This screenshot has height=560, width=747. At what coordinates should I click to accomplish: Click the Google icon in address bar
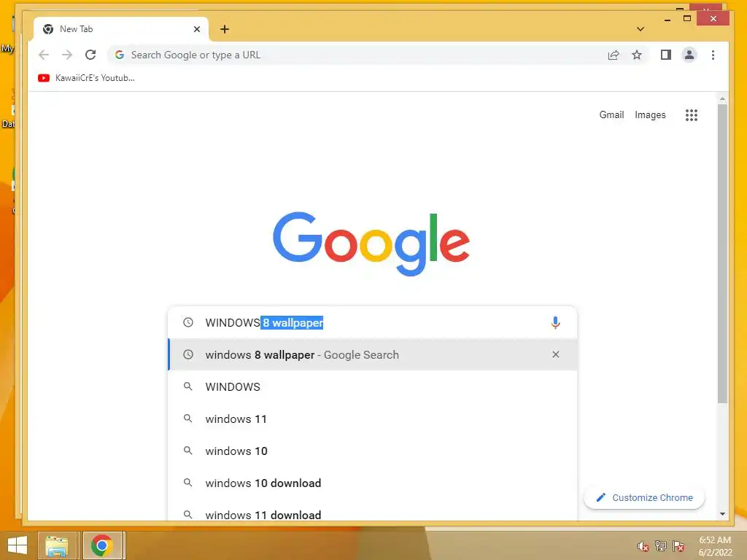(x=120, y=55)
